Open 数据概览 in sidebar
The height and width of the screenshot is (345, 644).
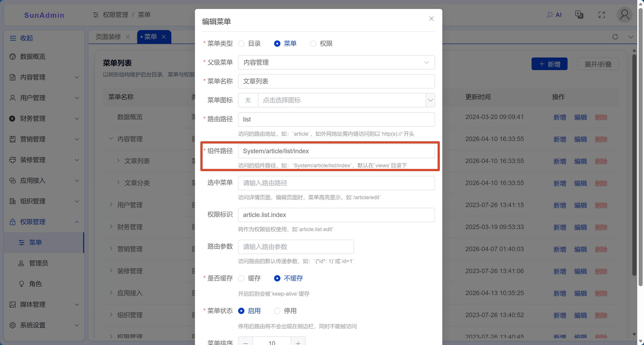(44, 57)
